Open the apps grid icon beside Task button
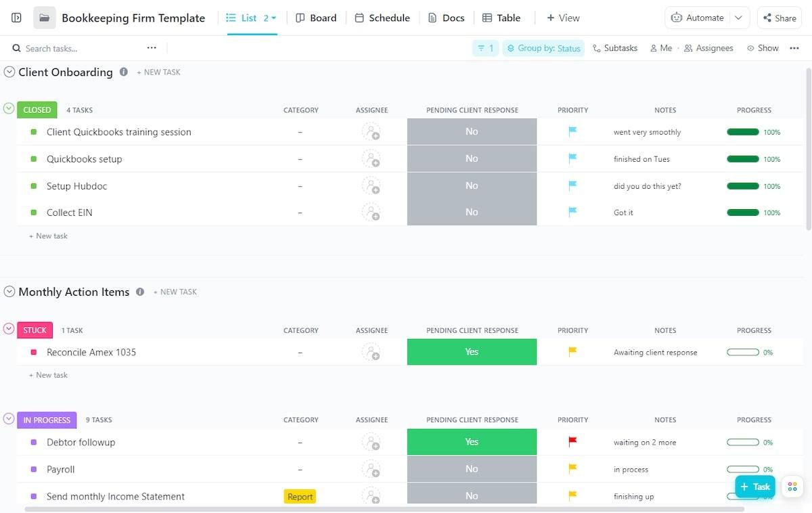This screenshot has width=812, height=513. (x=792, y=487)
